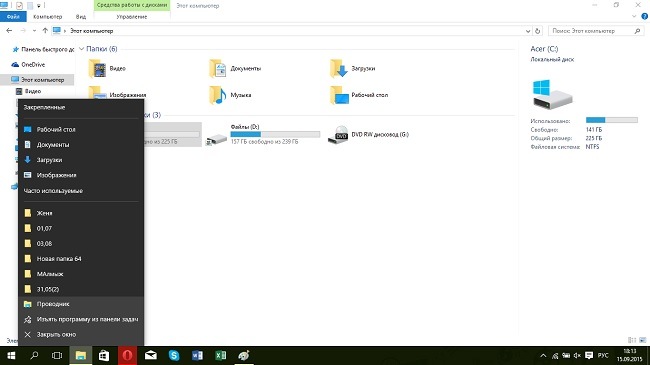Click the taskbar clock and date
This screenshot has height=365, width=650.
click(630, 355)
